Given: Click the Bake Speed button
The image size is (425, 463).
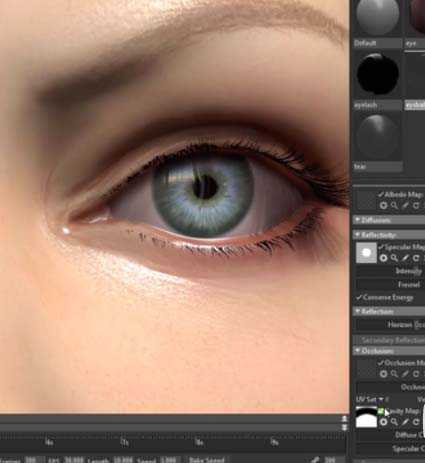Looking at the screenshot, I should (207, 460).
